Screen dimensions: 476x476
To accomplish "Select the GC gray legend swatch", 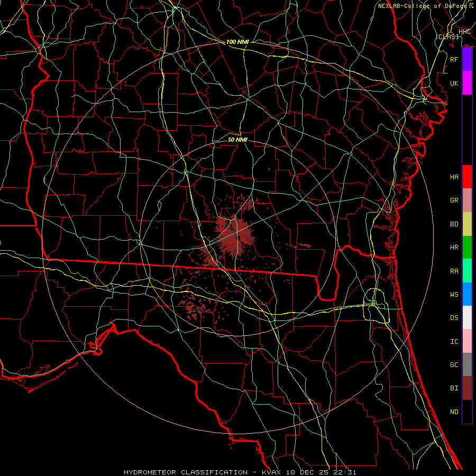I will click(467, 364).
